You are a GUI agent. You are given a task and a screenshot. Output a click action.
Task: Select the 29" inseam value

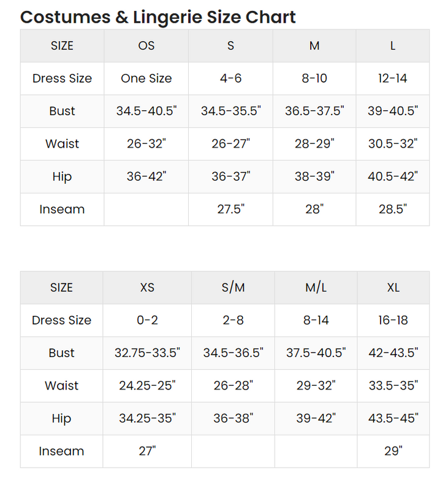pyautogui.click(x=393, y=451)
